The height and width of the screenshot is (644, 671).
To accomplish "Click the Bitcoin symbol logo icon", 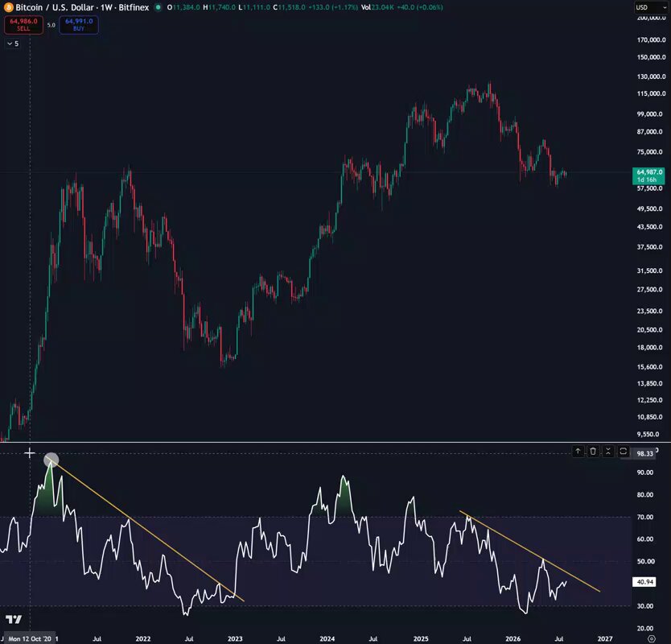I will coord(8,7).
